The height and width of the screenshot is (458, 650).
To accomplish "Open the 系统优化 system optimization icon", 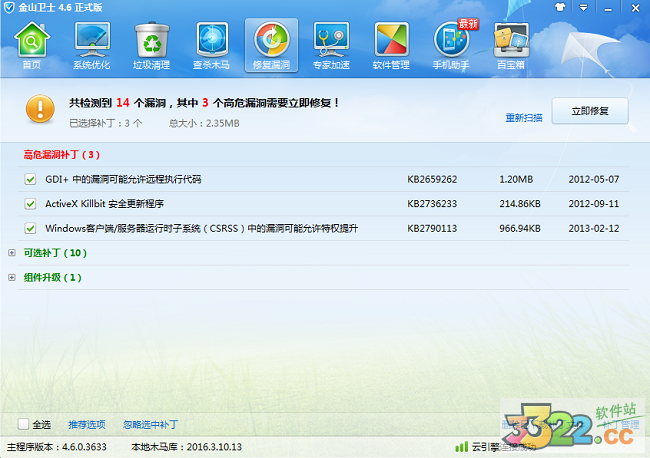I will pyautogui.click(x=92, y=46).
